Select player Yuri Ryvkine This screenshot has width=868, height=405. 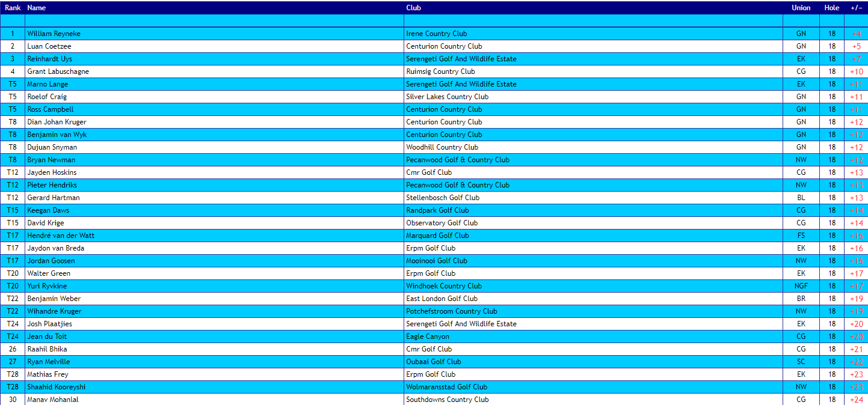(48, 286)
